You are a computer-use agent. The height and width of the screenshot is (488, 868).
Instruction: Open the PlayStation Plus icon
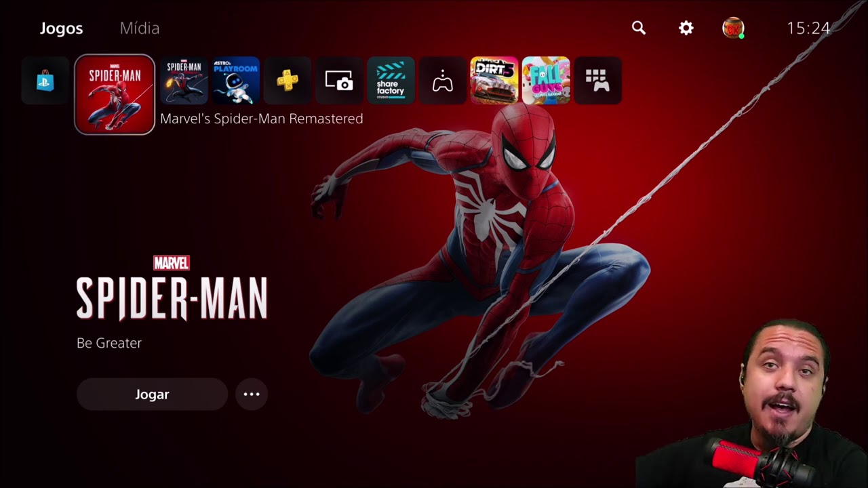288,81
